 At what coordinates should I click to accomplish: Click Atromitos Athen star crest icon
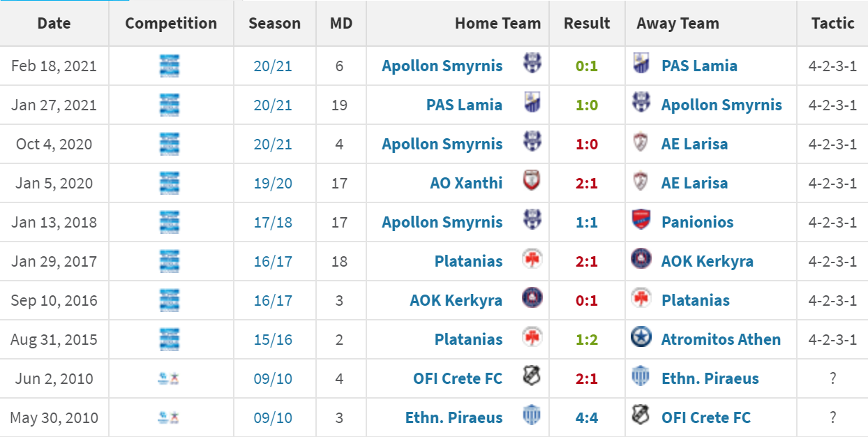coord(640,338)
